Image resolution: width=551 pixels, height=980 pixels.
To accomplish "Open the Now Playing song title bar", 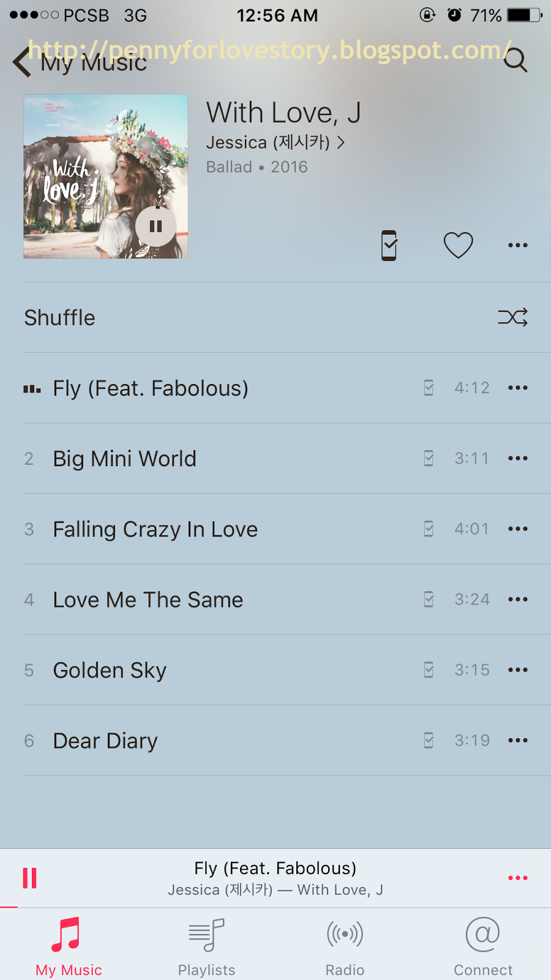I will click(x=275, y=878).
